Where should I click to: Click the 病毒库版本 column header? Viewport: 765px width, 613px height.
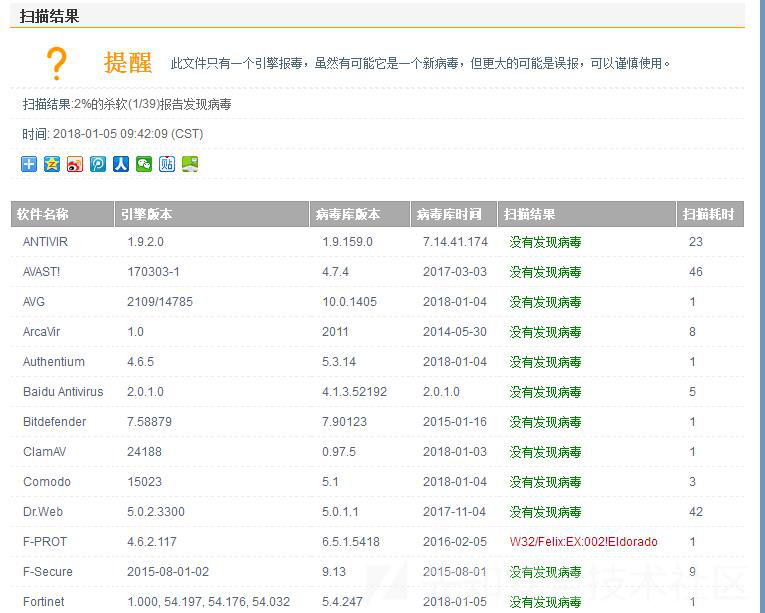pyautogui.click(x=360, y=214)
